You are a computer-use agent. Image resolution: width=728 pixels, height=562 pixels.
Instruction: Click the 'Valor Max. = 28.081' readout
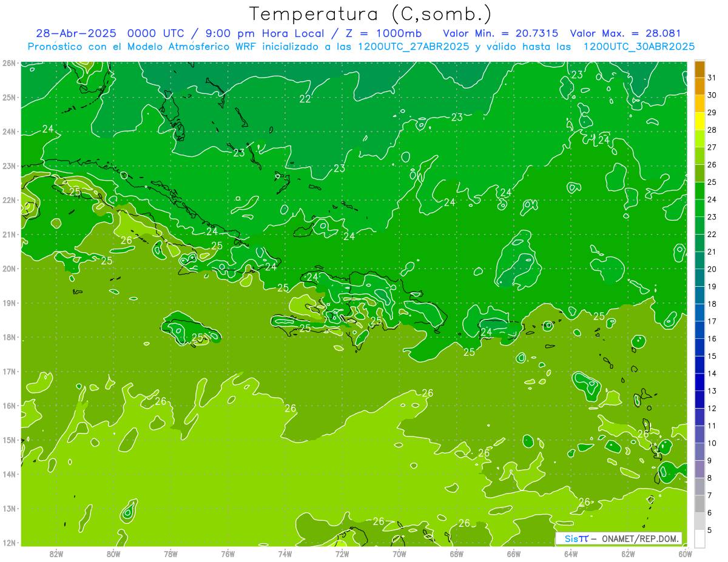pos(627,33)
